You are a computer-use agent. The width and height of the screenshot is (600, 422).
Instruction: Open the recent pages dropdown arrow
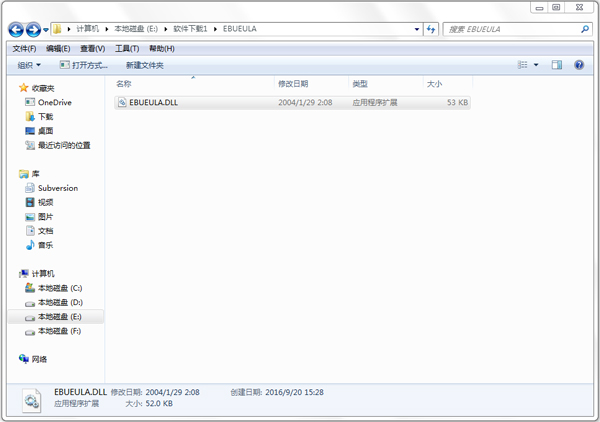[46, 29]
